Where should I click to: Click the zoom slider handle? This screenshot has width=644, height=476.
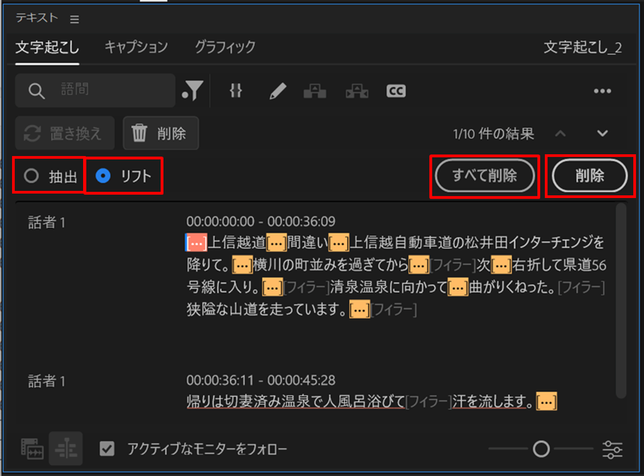[x=541, y=449]
